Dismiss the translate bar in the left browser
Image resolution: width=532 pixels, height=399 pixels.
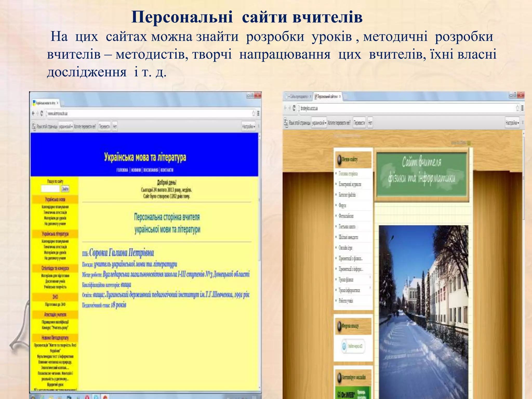pos(258,127)
